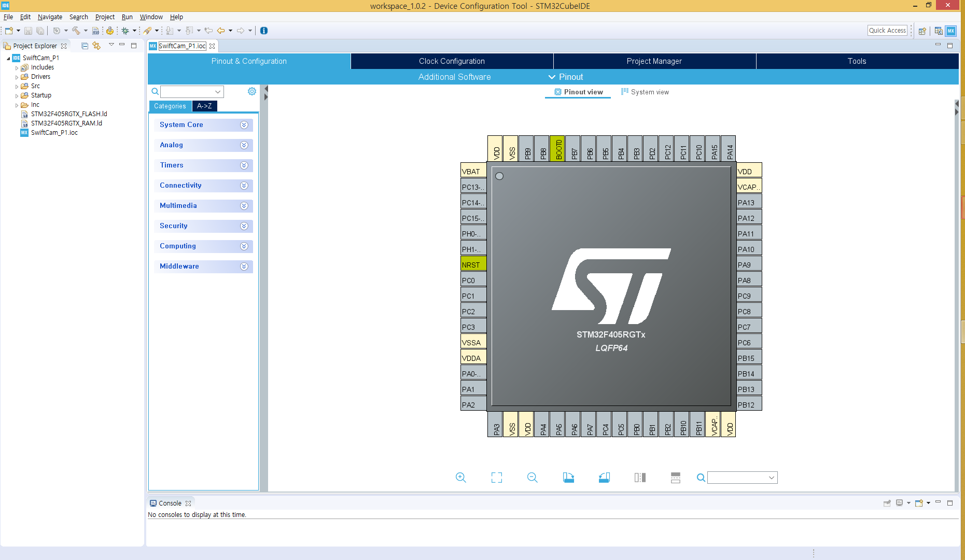This screenshot has width=965, height=560.
Task: Click the Build hammer icon
Action: click(x=76, y=31)
